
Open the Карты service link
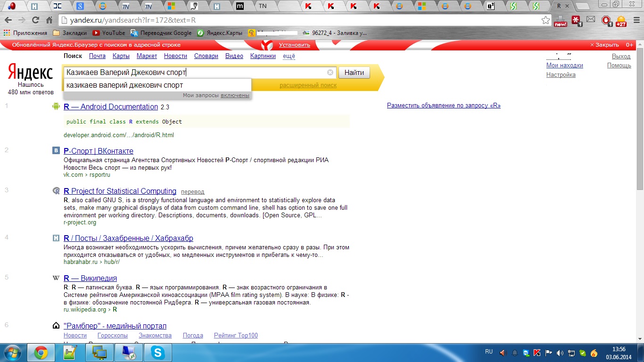(x=121, y=56)
